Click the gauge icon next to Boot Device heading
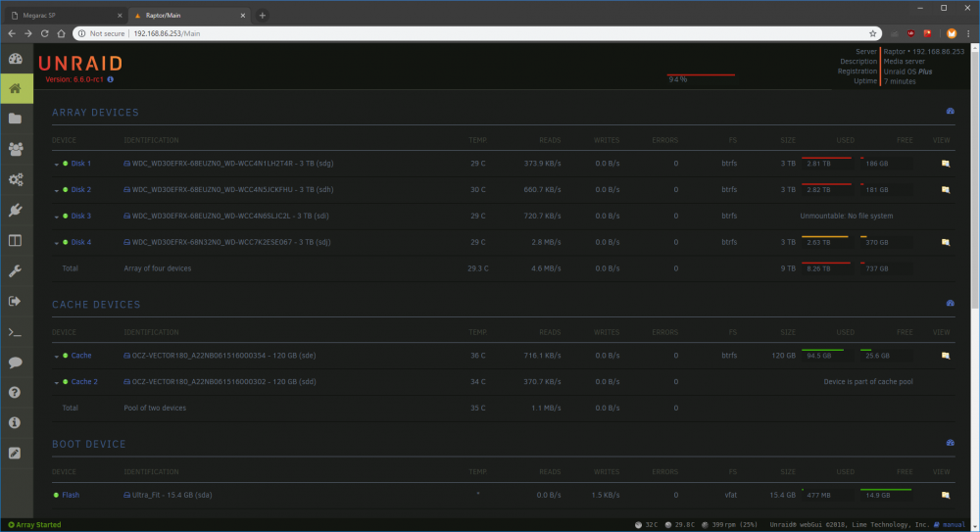This screenshot has height=532, width=980. [950, 443]
